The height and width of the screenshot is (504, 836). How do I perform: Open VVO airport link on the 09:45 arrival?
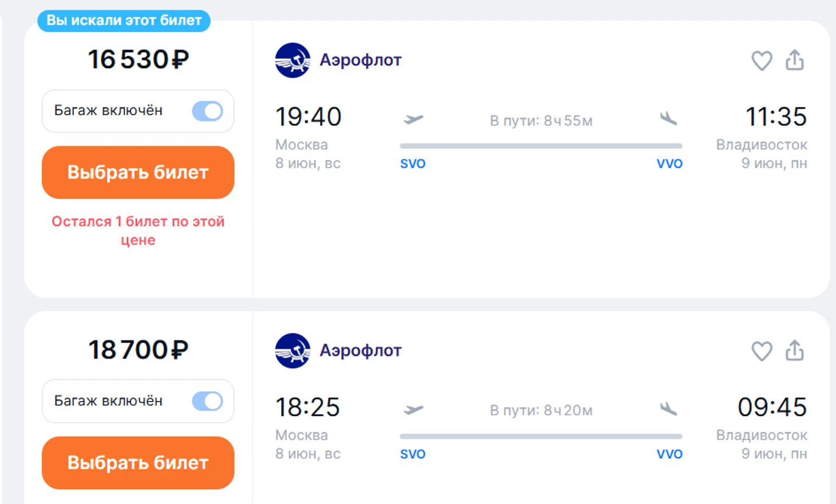click(669, 454)
